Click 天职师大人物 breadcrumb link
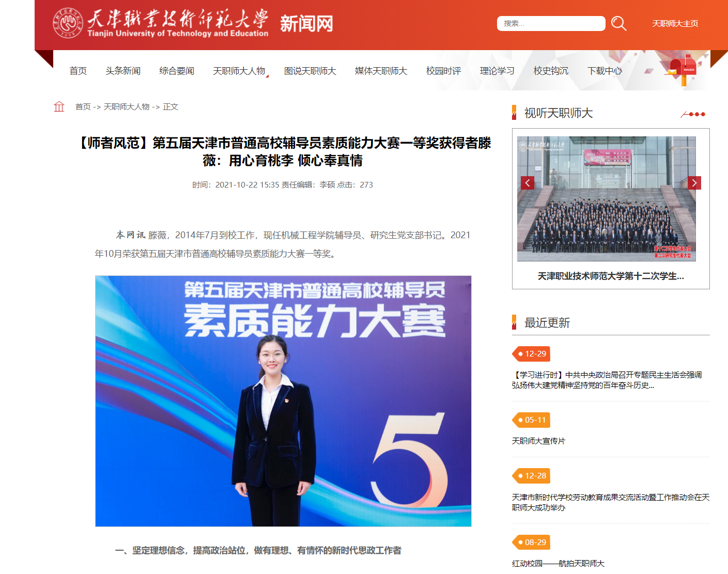728x574 pixels. pyautogui.click(x=127, y=107)
